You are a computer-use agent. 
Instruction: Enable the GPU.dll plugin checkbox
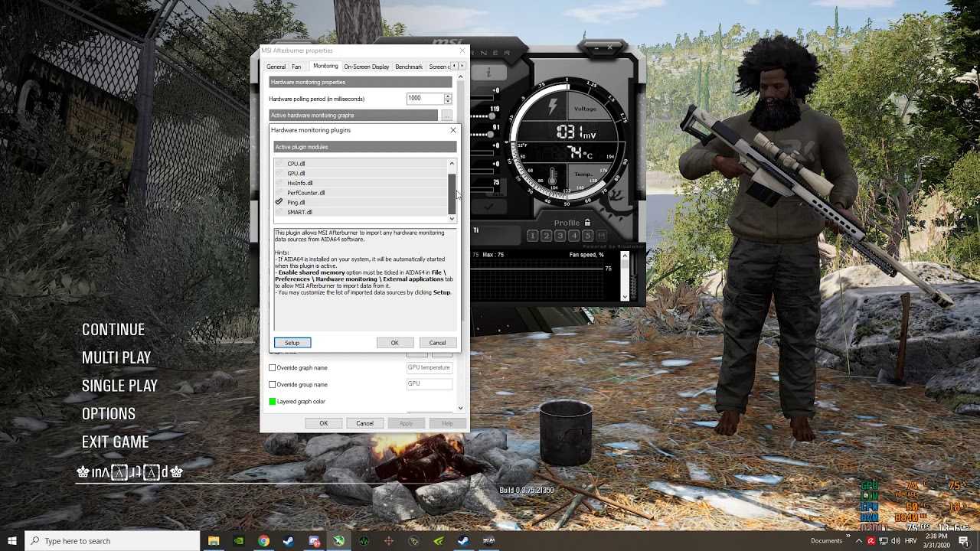[x=279, y=173]
